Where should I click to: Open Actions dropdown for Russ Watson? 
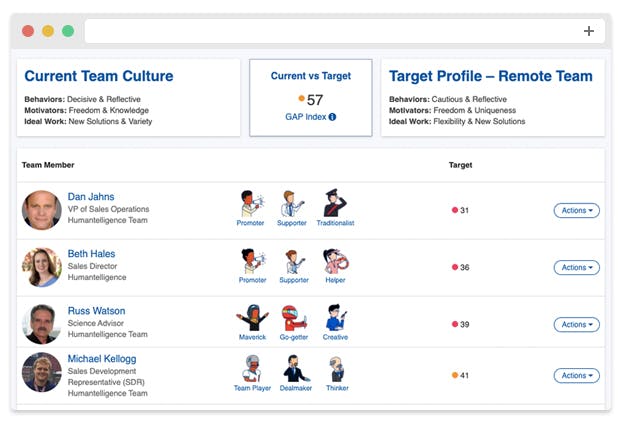pos(576,324)
